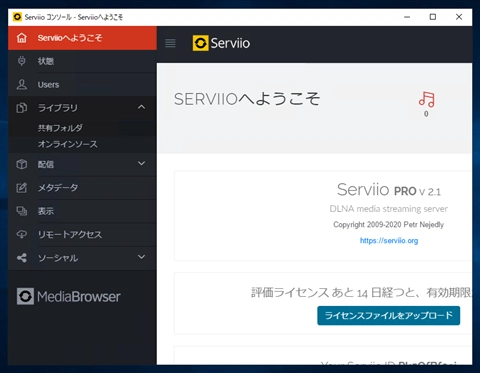
Task: Expand the ソーシャル section chevron
Action: 142,257
